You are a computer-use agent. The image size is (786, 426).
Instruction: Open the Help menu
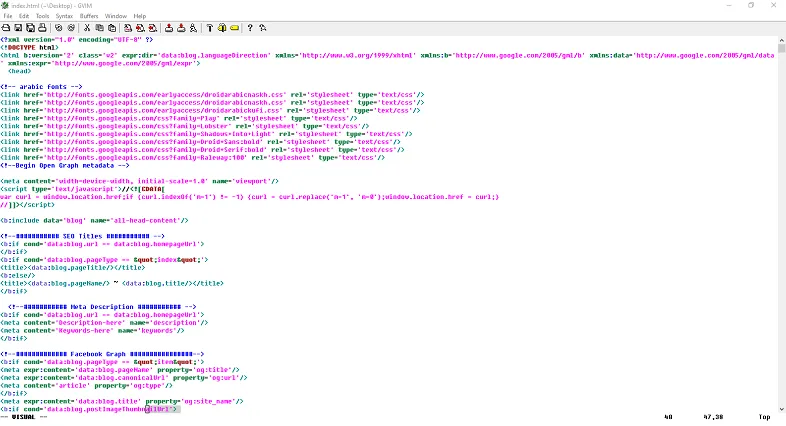coord(140,16)
